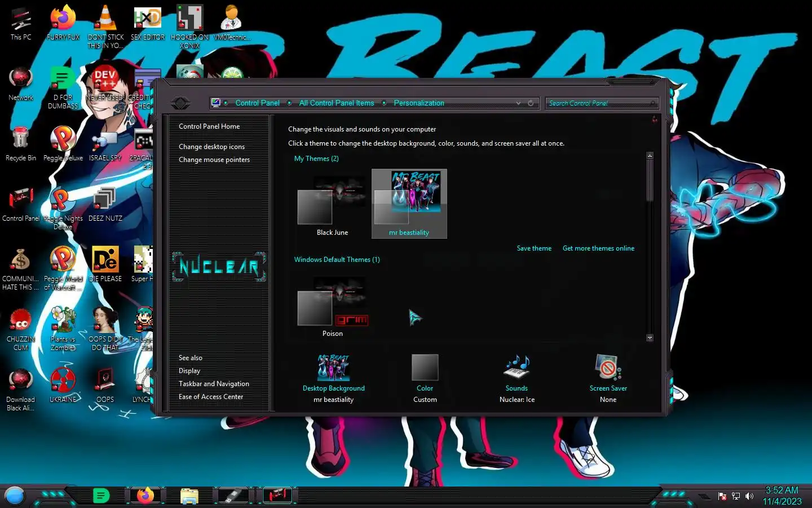The width and height of the screenshot is (812, 508).
Task: Launch Peggle World of Warcraft shortcut
Action: click(x=63, y=269)
